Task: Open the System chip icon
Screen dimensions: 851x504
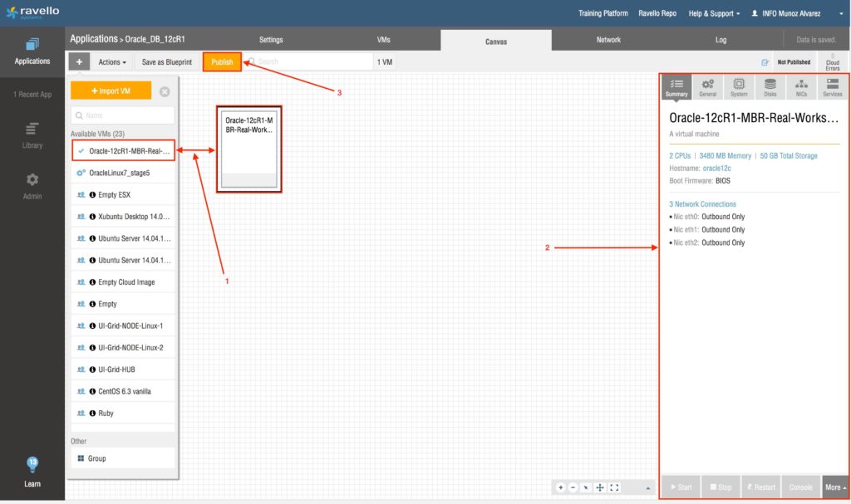Action: point(739,87)
